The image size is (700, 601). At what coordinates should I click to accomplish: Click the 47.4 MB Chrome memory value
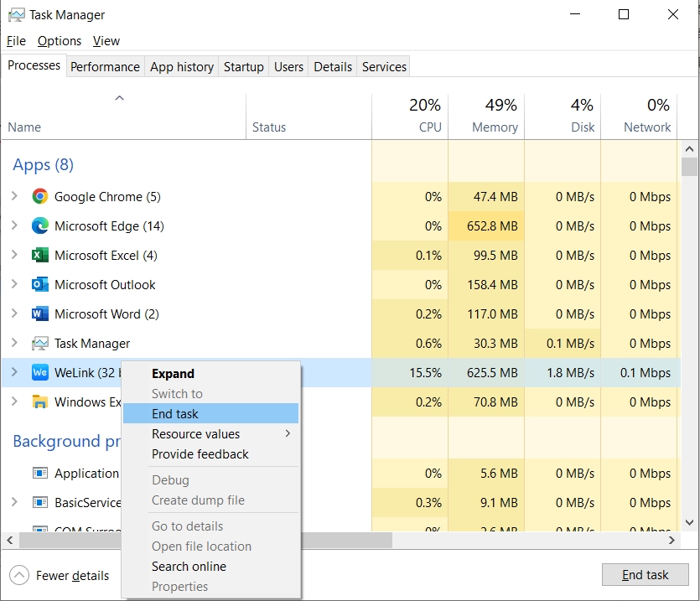click(495, 196)
